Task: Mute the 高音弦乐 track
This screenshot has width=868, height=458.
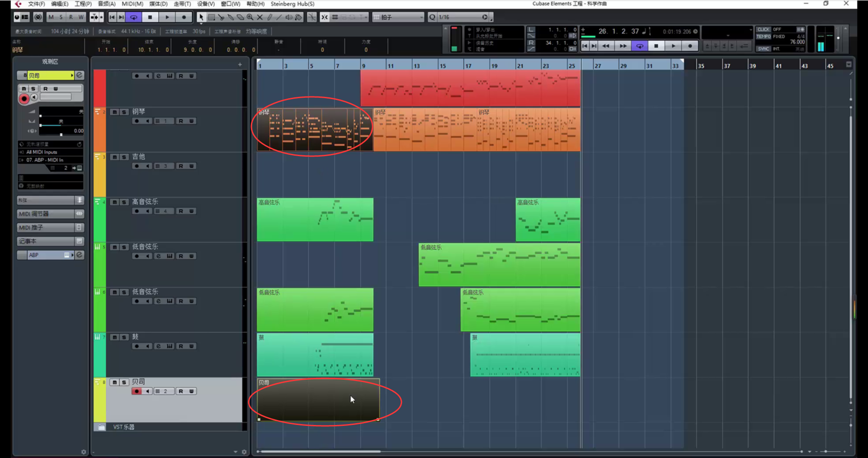Action: click(115, 202)
